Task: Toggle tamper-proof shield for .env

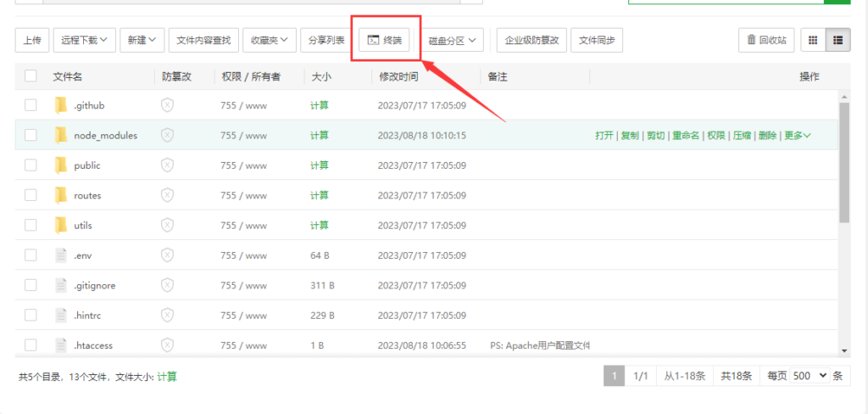Action: click(x=167, y=255)
